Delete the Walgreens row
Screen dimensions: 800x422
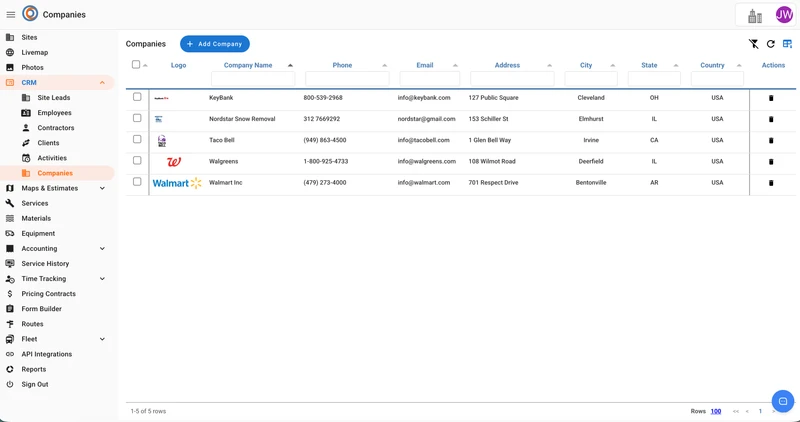click(771, 162)
